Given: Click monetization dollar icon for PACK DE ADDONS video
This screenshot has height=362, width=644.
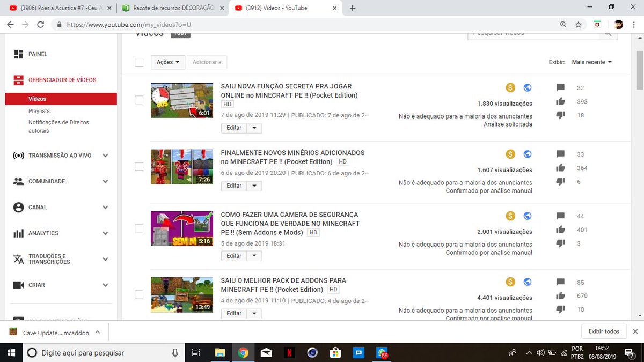Looking at the screenshot, I should [x=510, y=282].
